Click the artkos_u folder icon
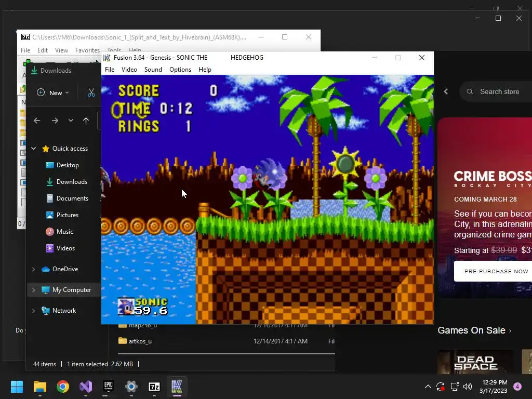Viewport: 532px width, 399px height. (123, 341)
